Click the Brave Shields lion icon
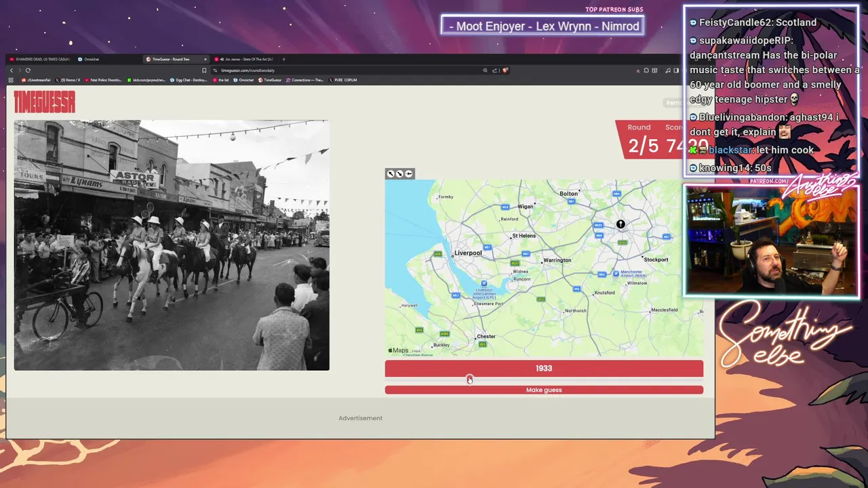This screenshot has width=868, height=488. [505, 70]
